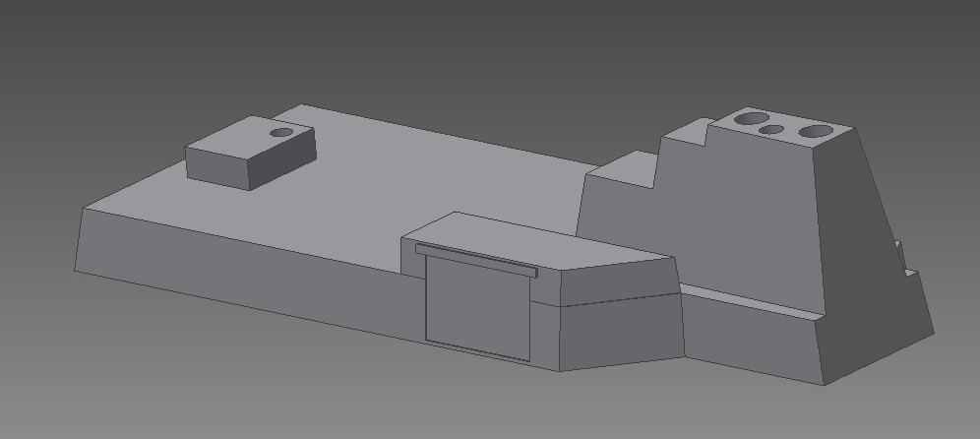Select the angled upper face right of the panel
This screenshot has height=439, width=980.
click(615, 282)
